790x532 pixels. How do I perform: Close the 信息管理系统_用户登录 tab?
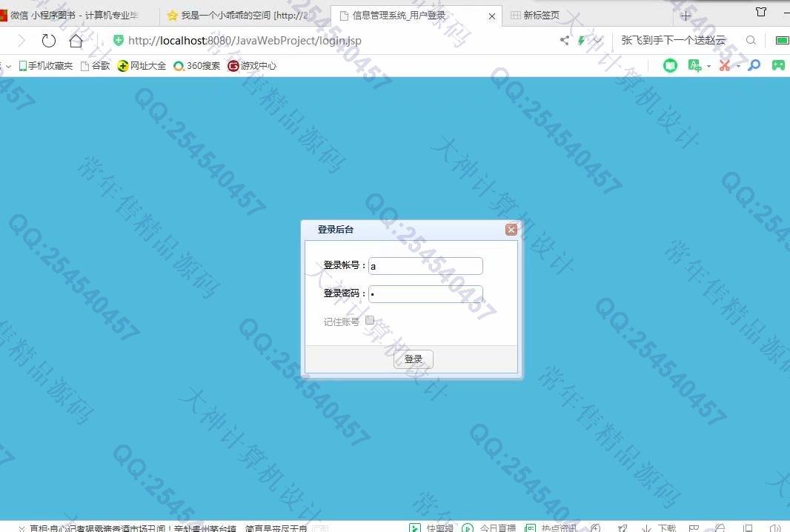(x=492, y=16)
